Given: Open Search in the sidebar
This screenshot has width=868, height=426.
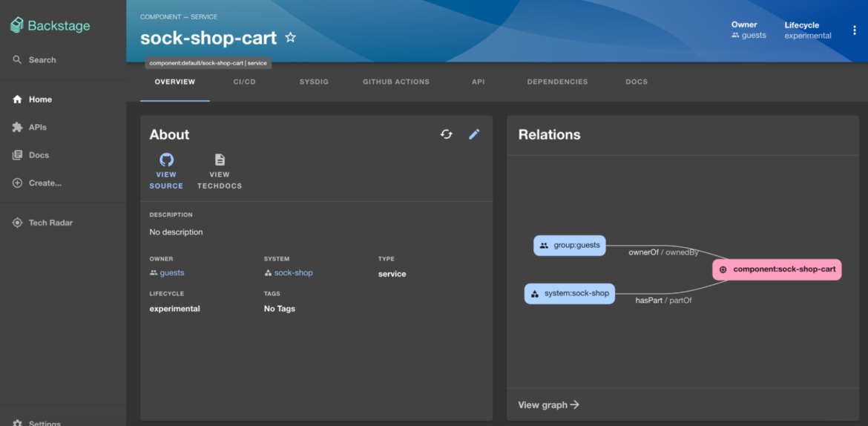Looking at the screenshot, I should (x=34, y=60).
